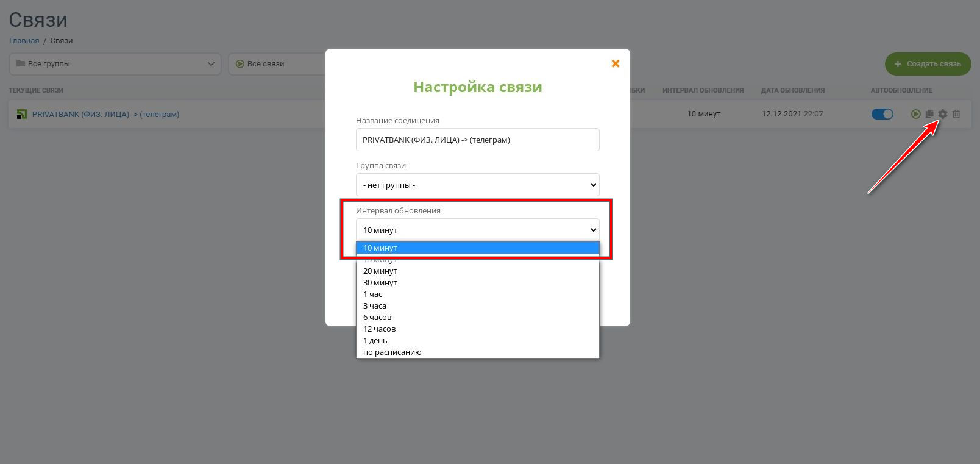The image size is (980, 464).
Task: Click the Связи breadcrumb text
Action: click(62, 41)
